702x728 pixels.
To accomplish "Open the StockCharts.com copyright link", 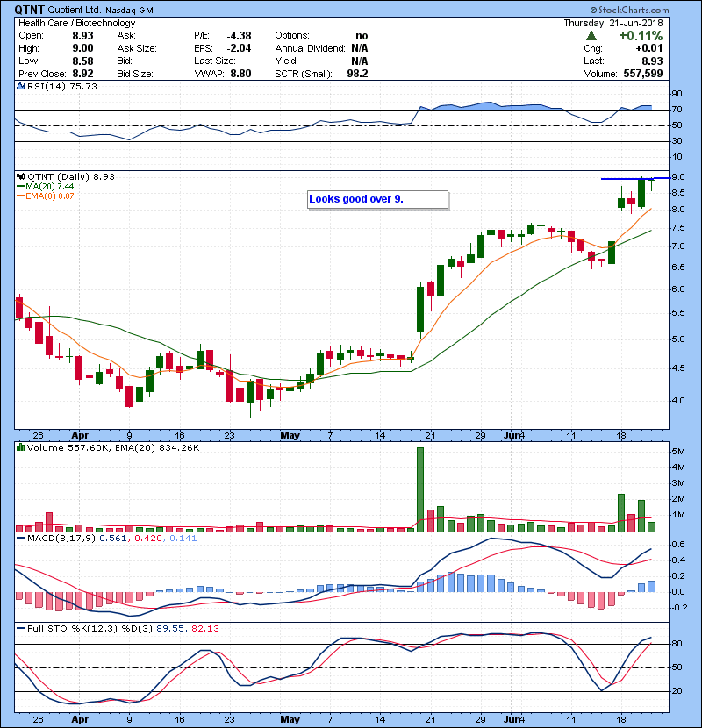I will pyautogui.click(x=630, y=10).
